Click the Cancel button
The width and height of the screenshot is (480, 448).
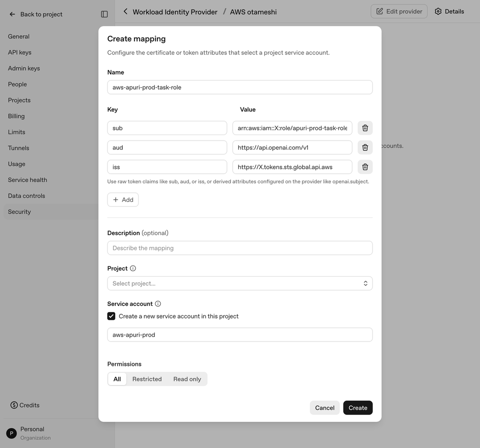(324, 408)
